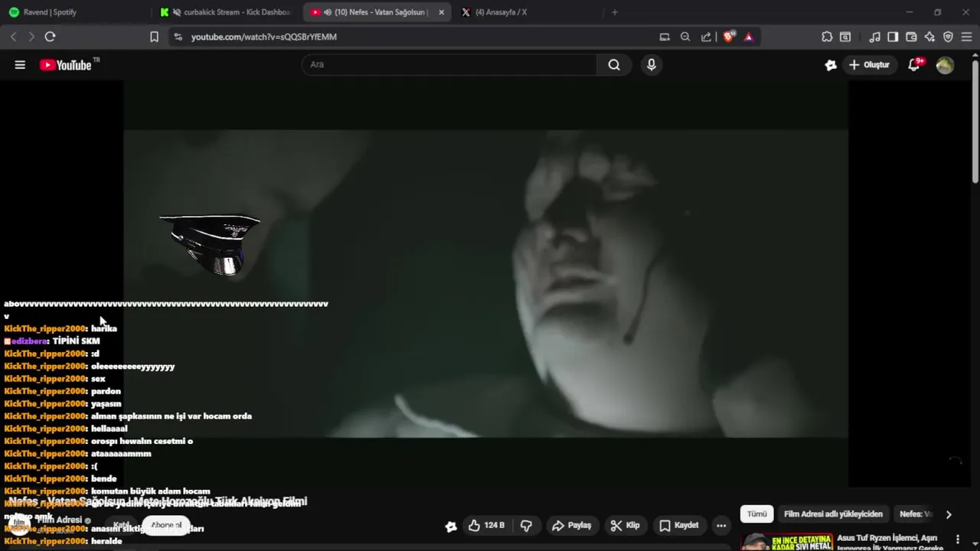Save video with Kaydet button

coord(679,526)
